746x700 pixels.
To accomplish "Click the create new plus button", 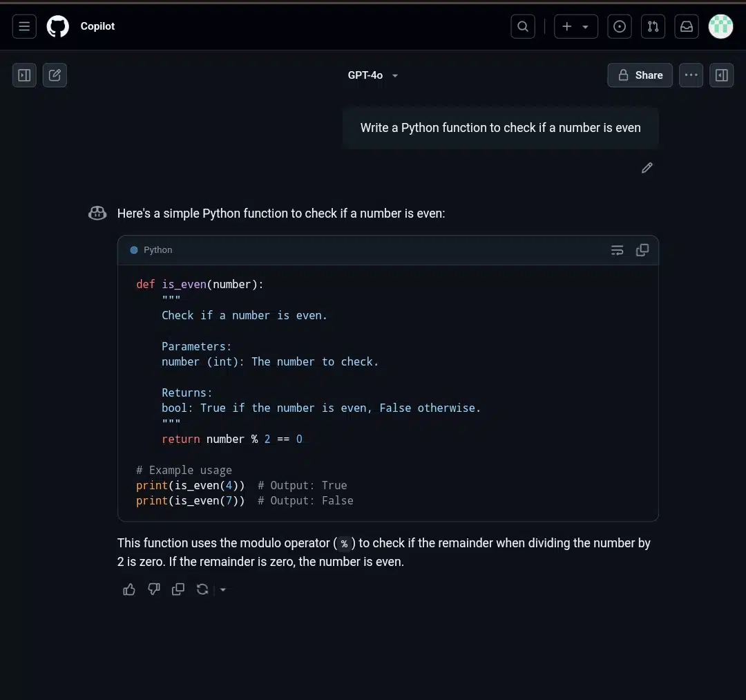I will pyautogui.click(x=566, y=27).
